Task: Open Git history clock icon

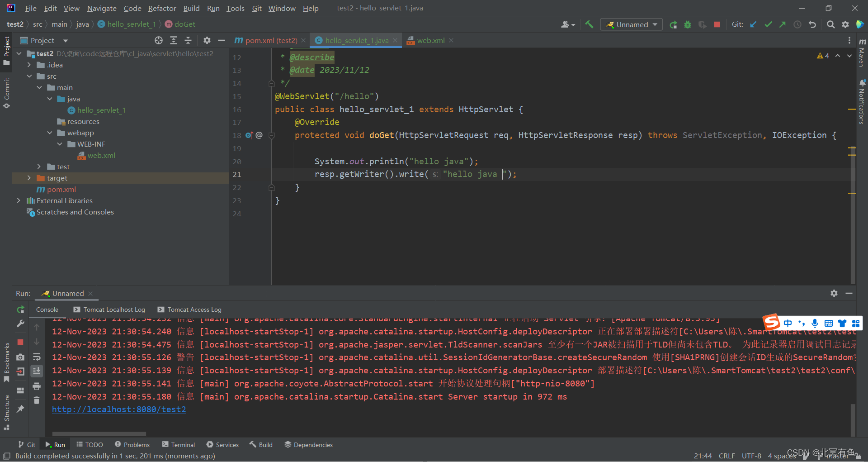Action: point(797,24)
